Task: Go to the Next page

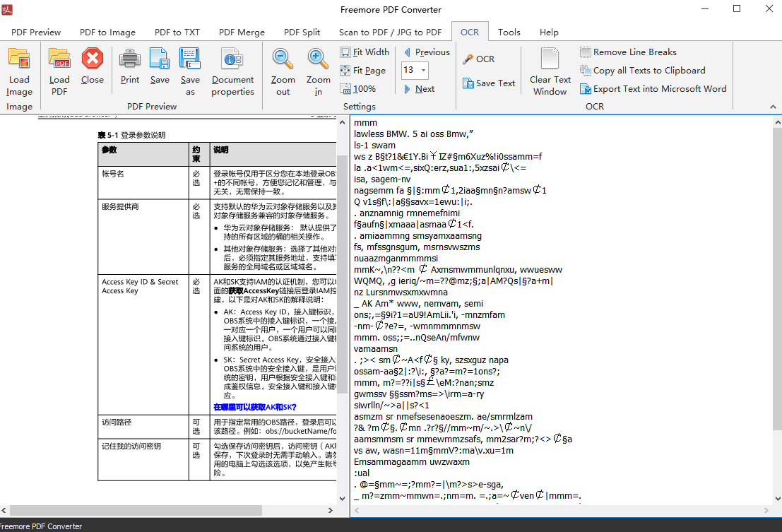Action: 419,89
